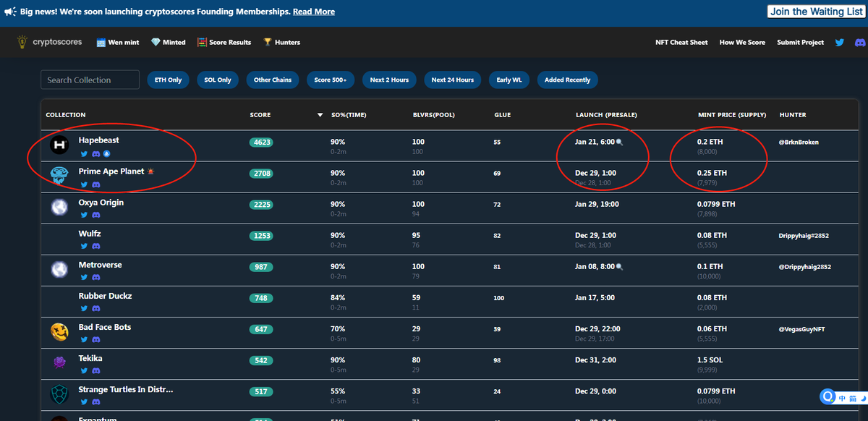This screenshot has height=421, width=868.
Task: Open Oxya Origin's Discord icon
Action: point(96,216)
